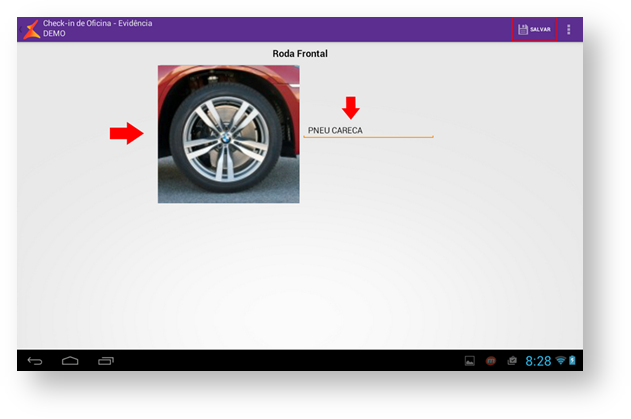This screenshot has height=419, width=631.
Task: Tap the briefcase notification icon
Action: (512, 361)
